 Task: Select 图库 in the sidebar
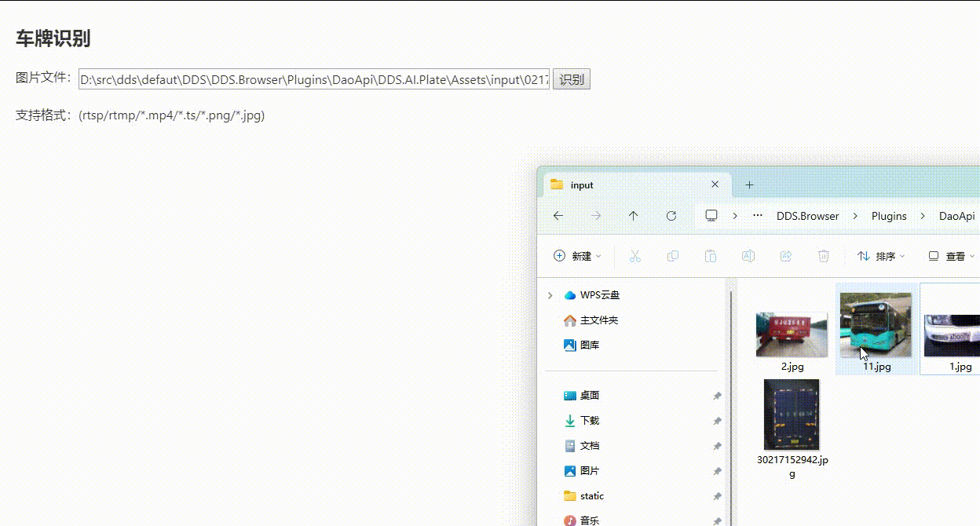click(x=590, y=345)
